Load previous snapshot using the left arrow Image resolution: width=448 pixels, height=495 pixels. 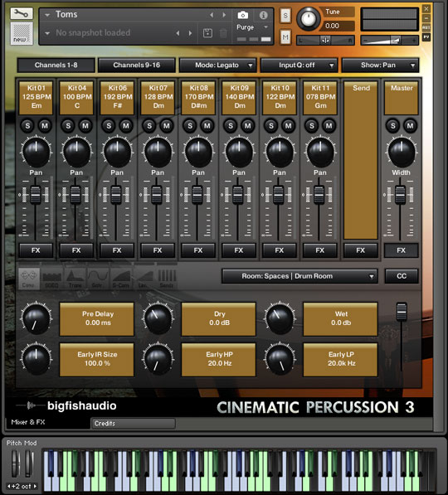178,33
